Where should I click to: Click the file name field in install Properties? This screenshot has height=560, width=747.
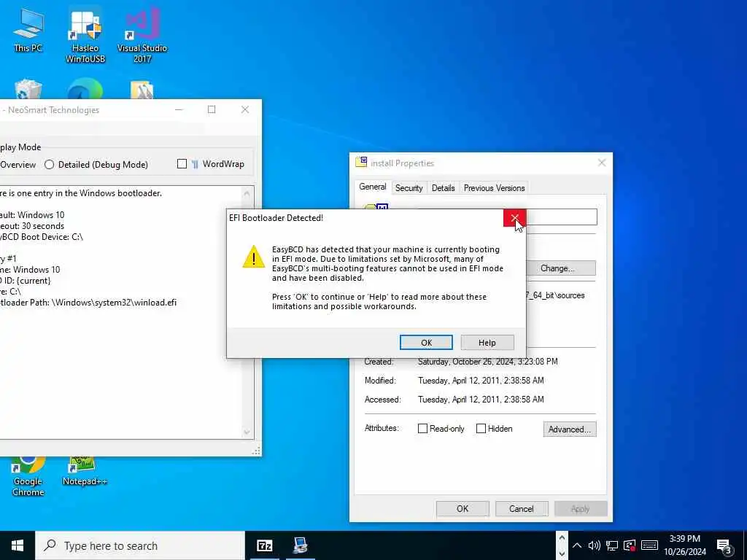tap(561, 217)
